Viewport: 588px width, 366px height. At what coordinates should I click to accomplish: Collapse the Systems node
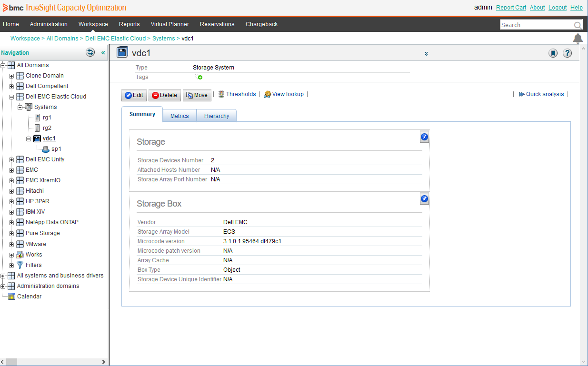(x=20, y=107)
